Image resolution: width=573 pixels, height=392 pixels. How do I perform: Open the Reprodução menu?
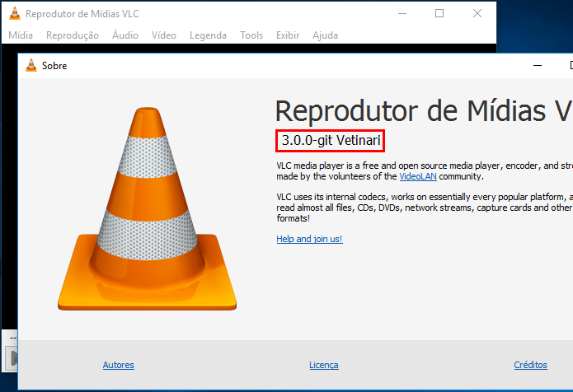pyautogui.click(x=73, y=35)
